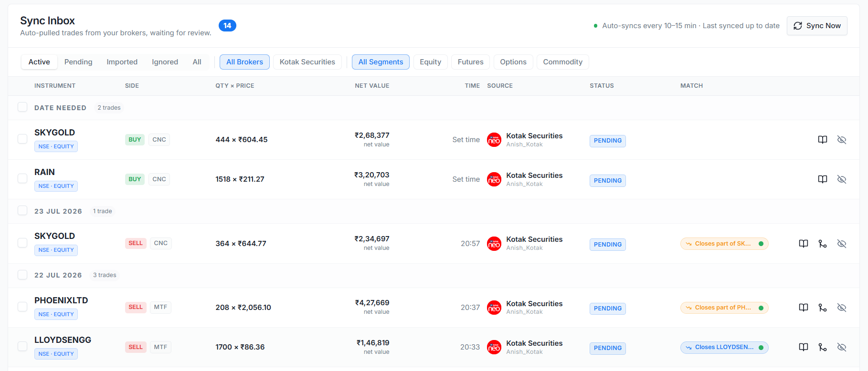Click PENDING status in RAIN row
This screenshot has width=868, height=371.
(x=608, y=181)
